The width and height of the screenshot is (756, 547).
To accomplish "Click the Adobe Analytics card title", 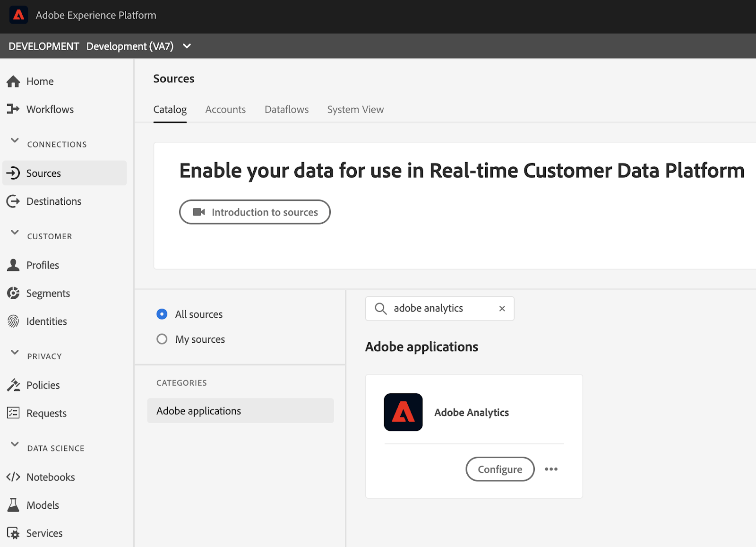I will click(x=472, y=412).
